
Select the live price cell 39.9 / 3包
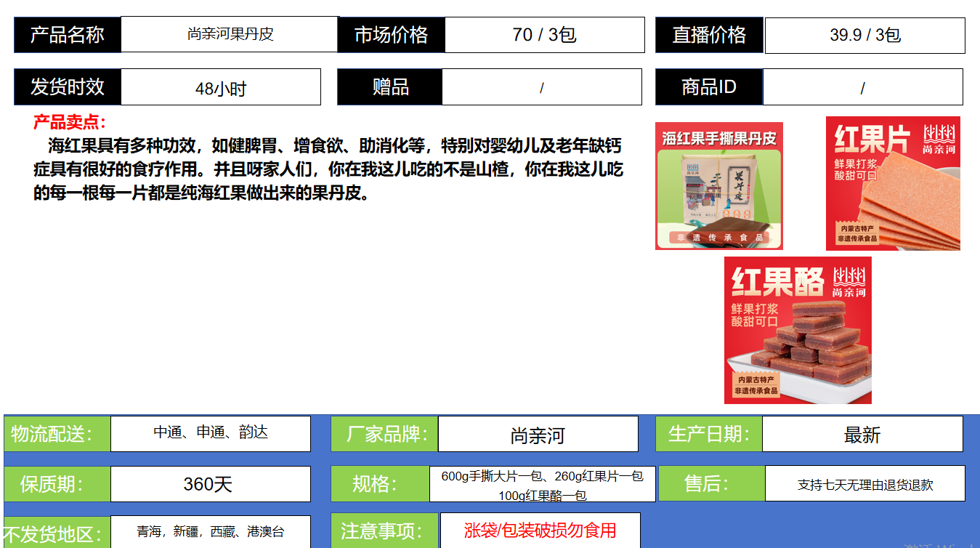point(864,36)
